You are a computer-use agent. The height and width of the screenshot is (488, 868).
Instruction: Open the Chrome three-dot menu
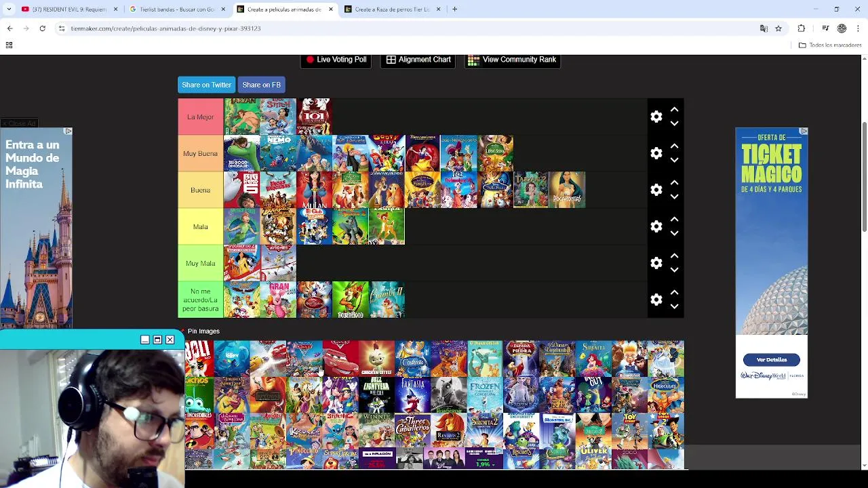coord(859,28)
